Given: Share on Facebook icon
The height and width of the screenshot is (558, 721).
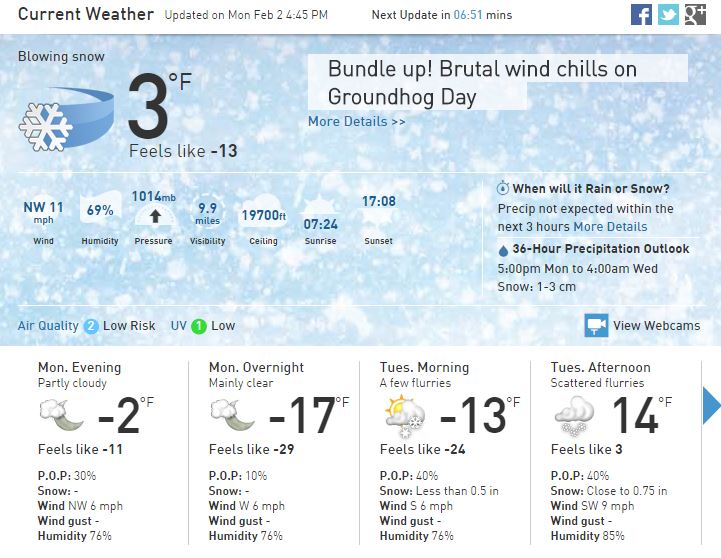Looking at the screenshot, I should pos(642,15).
